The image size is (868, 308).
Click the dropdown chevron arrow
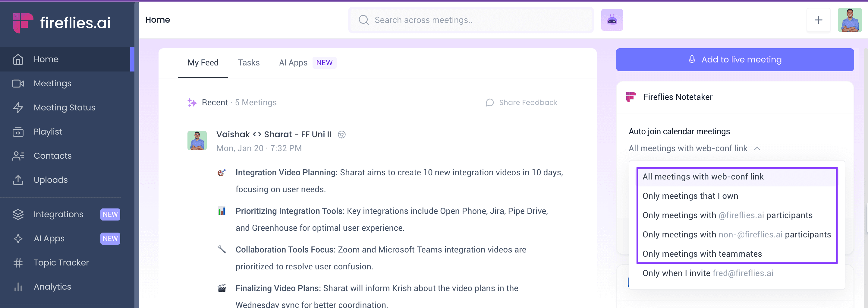click(757, 148)
